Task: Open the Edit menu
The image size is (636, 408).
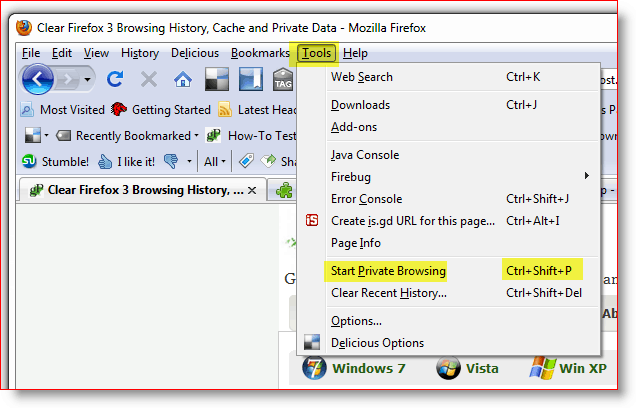Action: 62,53
